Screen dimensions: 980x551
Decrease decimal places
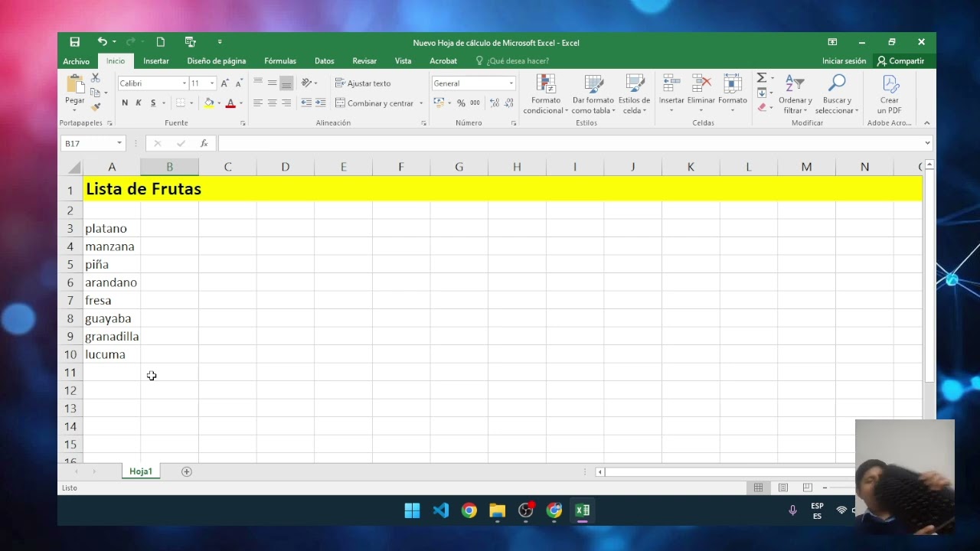(x=508, y=103)
